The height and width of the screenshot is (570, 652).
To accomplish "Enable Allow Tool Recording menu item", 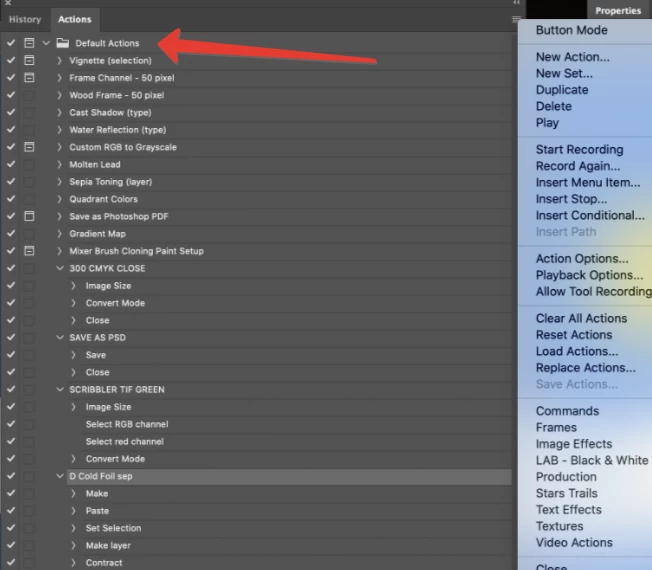I will pyautogui.click(x=594, y=291).
